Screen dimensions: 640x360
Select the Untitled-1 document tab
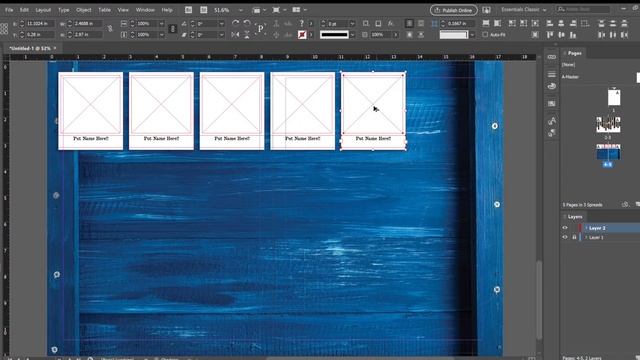pos(30,48)
